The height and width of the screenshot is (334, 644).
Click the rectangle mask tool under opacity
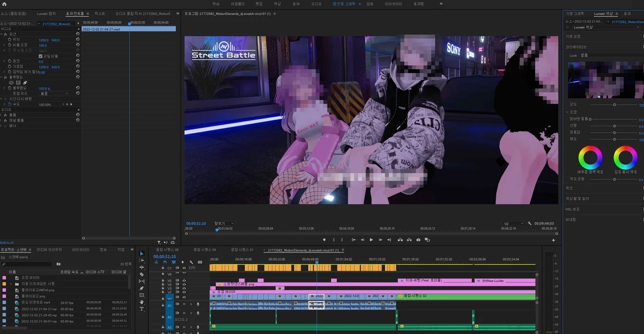pos(18,83)
